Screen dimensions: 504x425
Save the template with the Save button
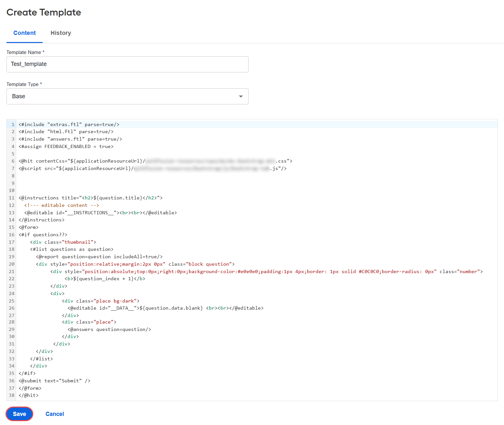19,414
